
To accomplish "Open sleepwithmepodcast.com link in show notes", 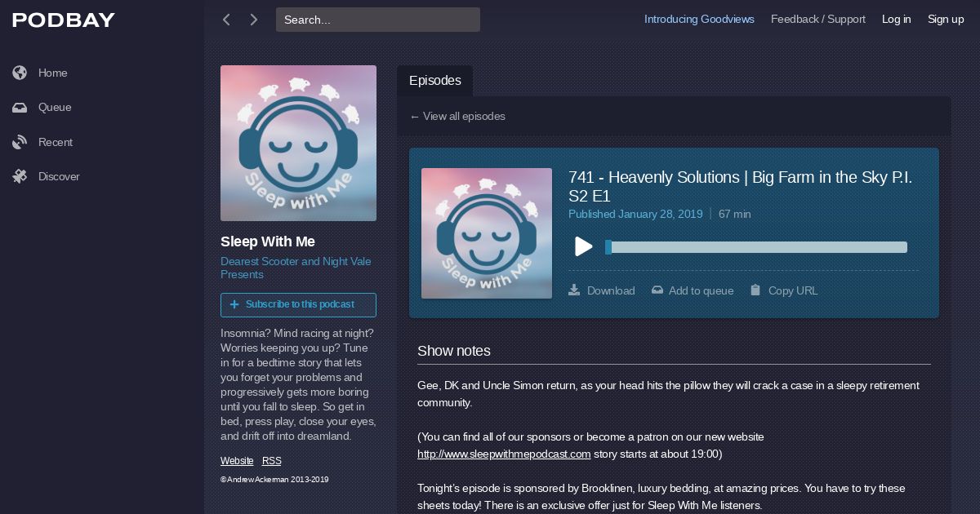I will pos(504,454).
